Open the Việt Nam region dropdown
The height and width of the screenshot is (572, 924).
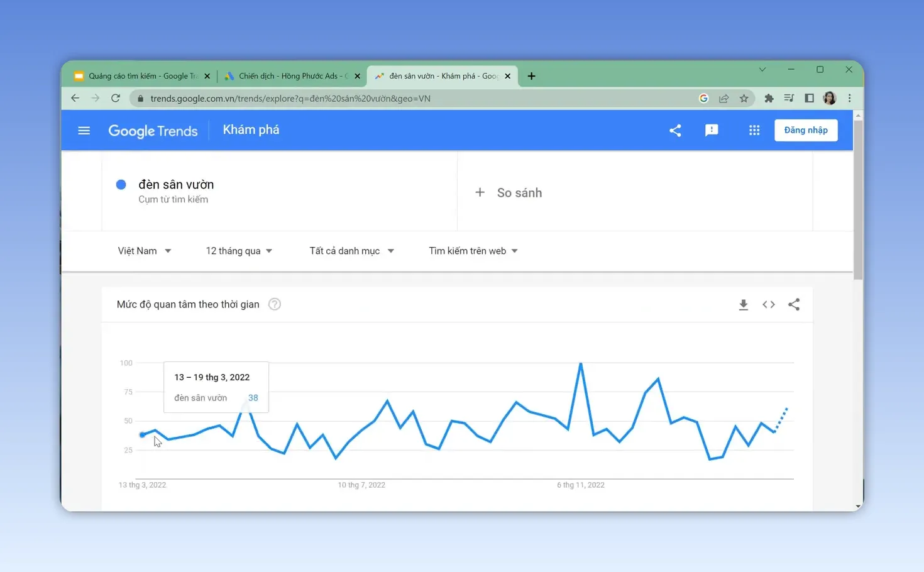coord(145,251)
